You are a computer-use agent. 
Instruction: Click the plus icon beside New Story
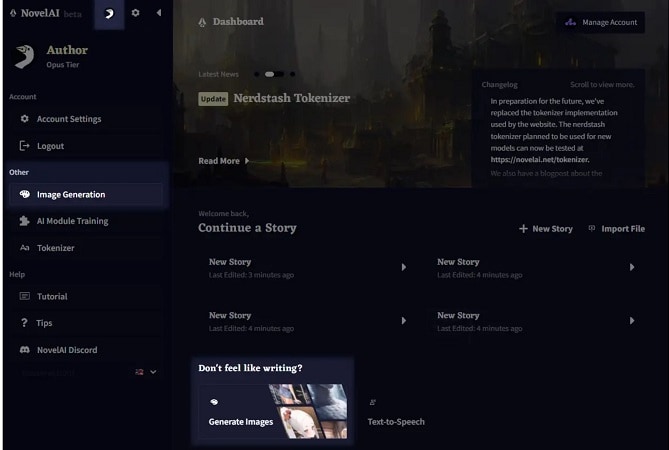coord(523,229)
